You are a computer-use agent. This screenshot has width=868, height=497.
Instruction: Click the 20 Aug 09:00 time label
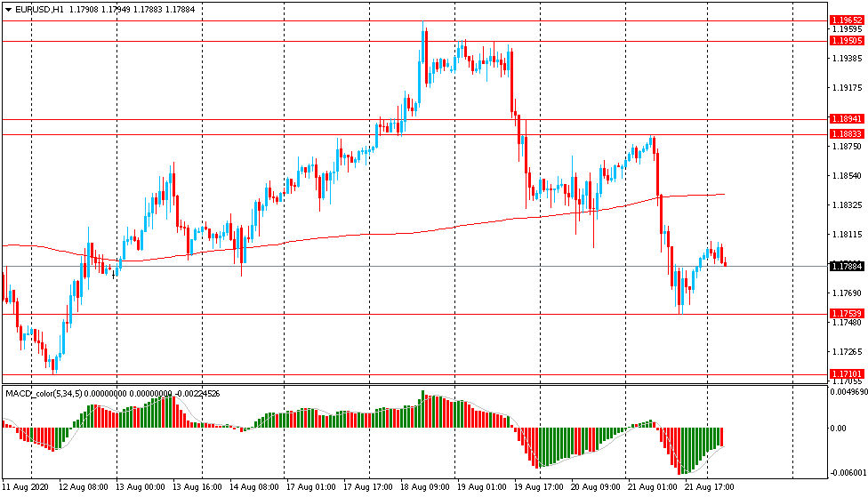[596, 487]
